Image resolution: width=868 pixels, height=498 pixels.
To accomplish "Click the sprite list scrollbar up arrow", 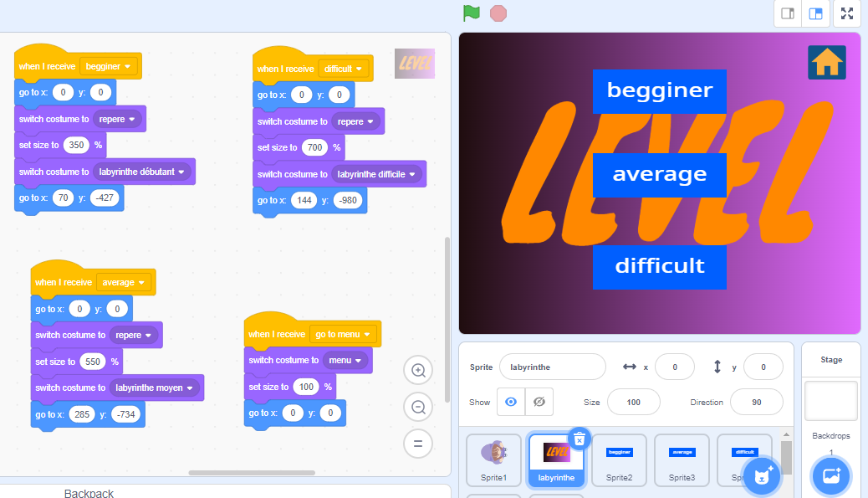I will (786, 435).
